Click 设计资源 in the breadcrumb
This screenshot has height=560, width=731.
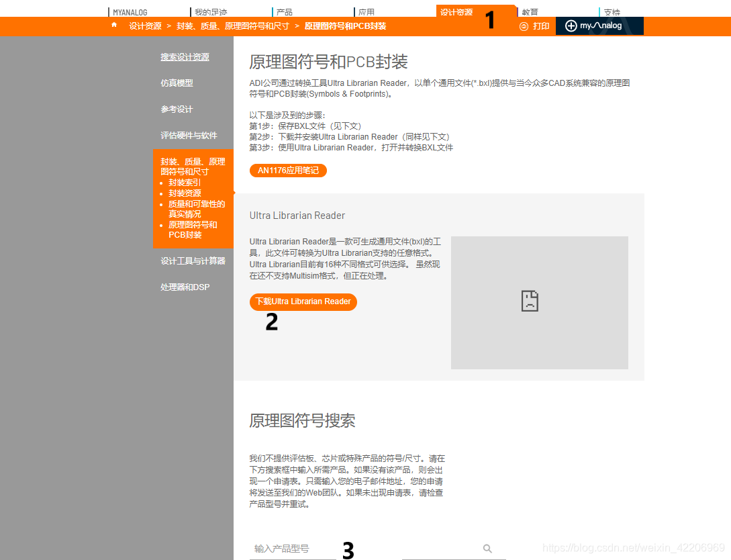click(x=145, y=26)
